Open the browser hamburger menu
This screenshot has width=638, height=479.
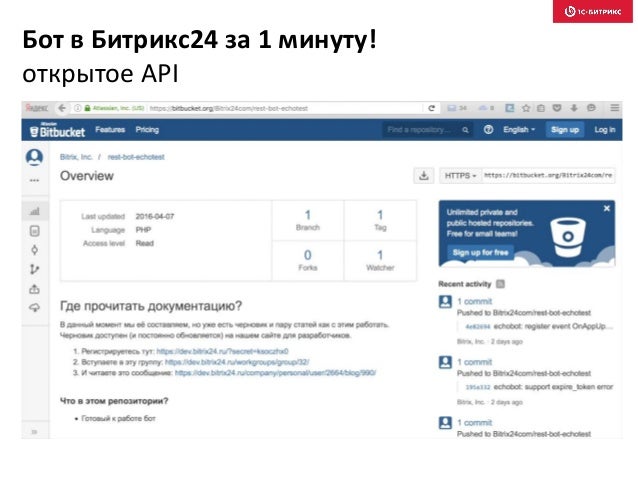[614, 108]
